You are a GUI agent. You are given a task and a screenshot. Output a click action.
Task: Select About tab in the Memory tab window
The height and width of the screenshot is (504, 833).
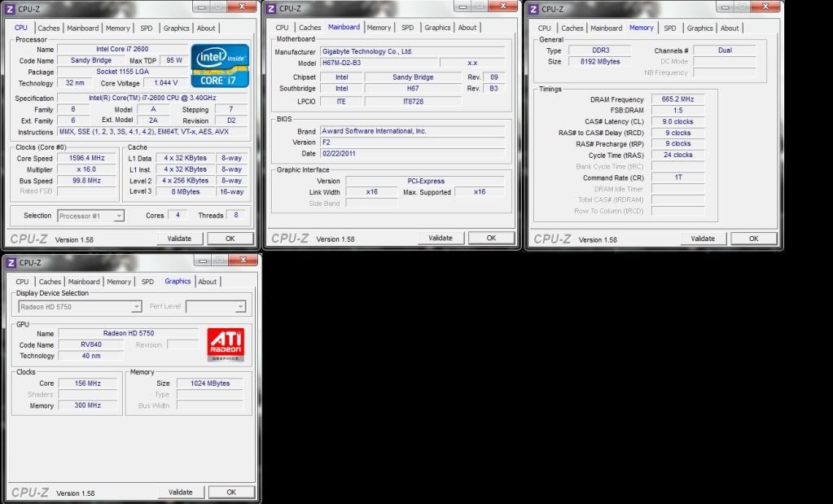pyautogui.click(x=730, y=28)
